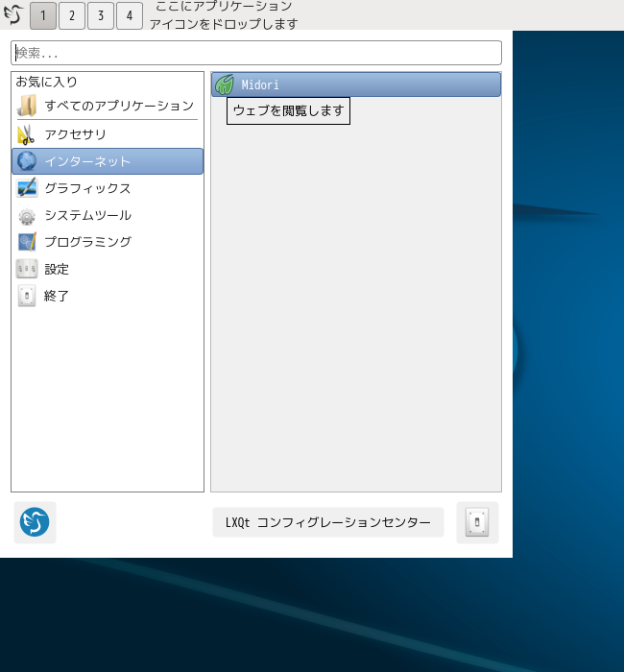Click the painting icon for グラフィックス
This screenshot has height=672, width=624.
(27, 188)
